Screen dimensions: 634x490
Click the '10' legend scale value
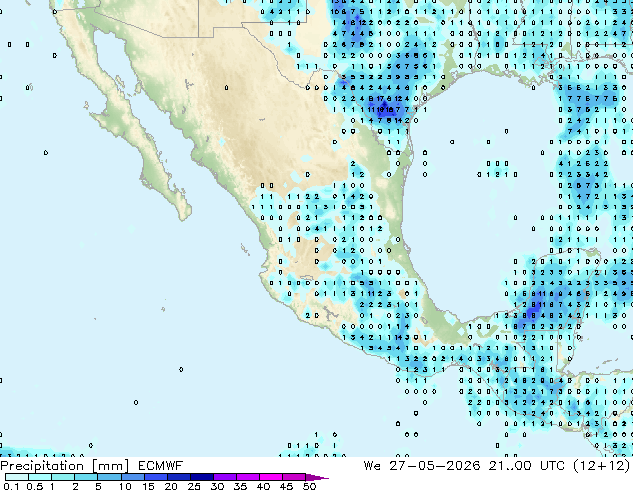(125, 486)
